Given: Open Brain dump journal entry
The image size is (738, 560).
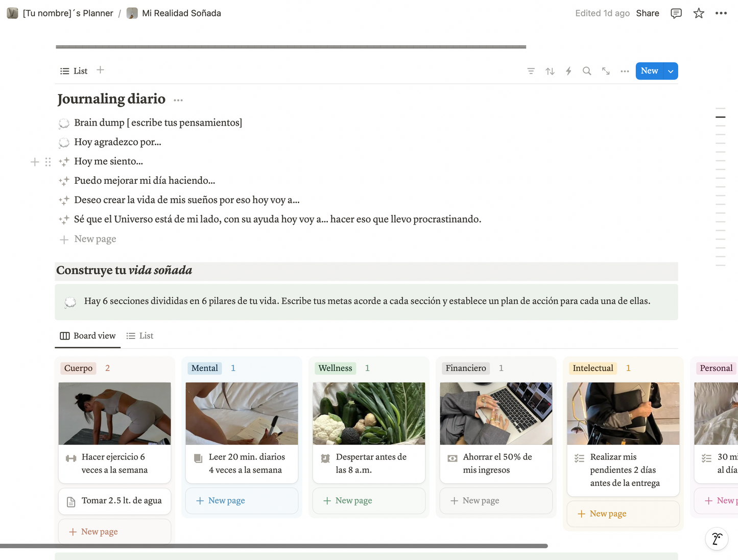Looking at the screenshot, I should (x=158, y=123).
